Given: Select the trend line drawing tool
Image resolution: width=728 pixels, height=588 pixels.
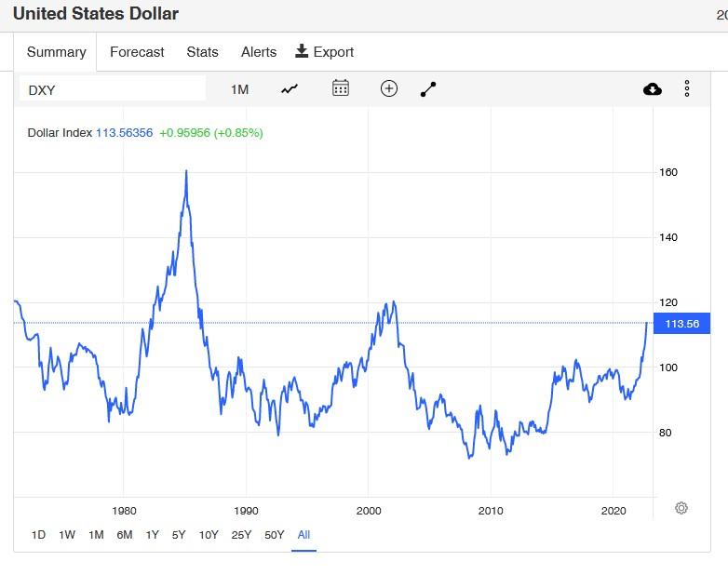Looking at the screenshot, I should [x=428, y=88].
